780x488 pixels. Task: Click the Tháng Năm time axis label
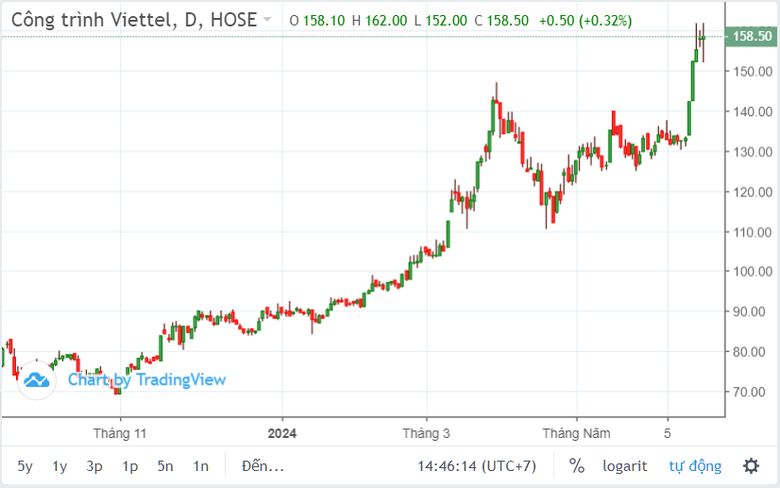point(577,434)
